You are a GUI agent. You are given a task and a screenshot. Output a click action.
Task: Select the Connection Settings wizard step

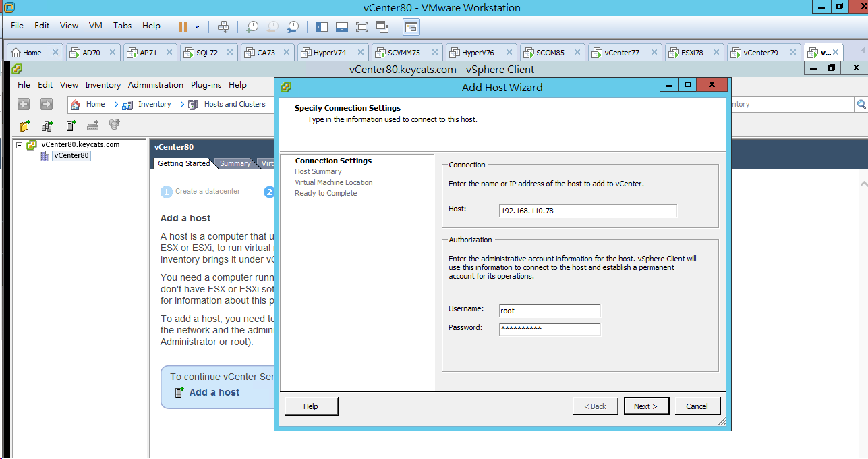pos(333,161)
